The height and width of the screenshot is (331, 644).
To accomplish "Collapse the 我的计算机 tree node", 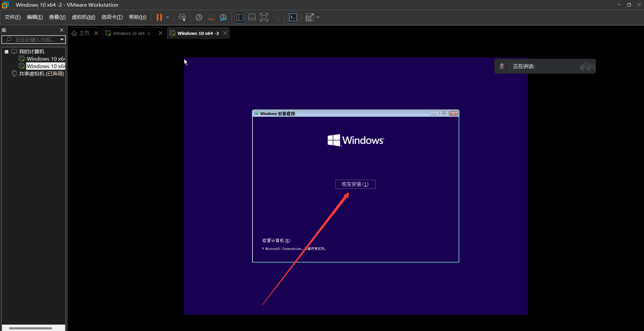I will point(6,52).
